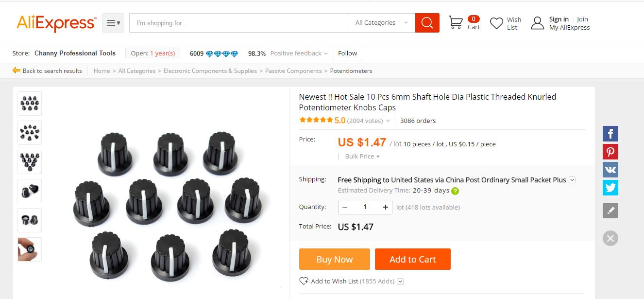This screenshot has width=644, height=299.
Task: Increase quantity with the plus button
Action: (385, 207)
